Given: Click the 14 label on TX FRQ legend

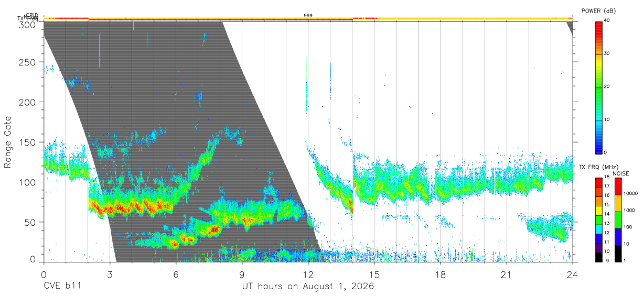Looking at the screenshot, I should click(607, 214).
